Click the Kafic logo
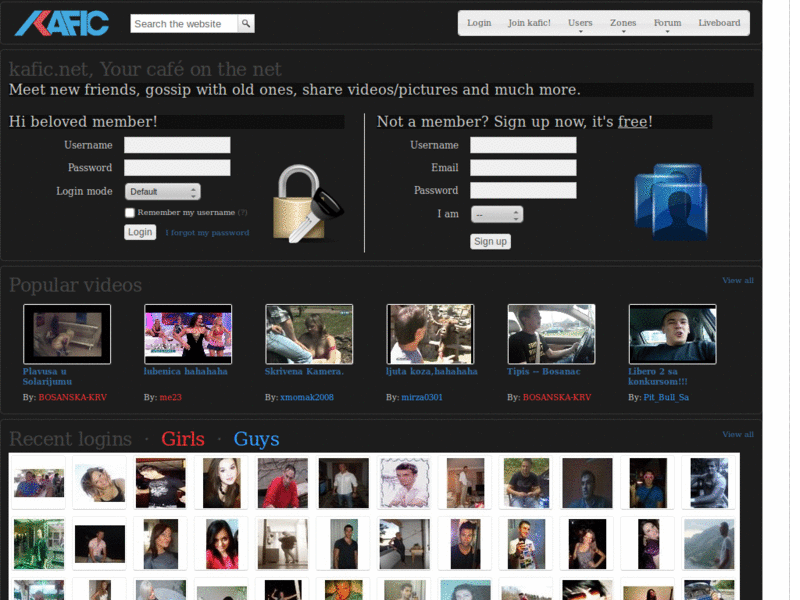The image size is (800, 600). [62, 23]
